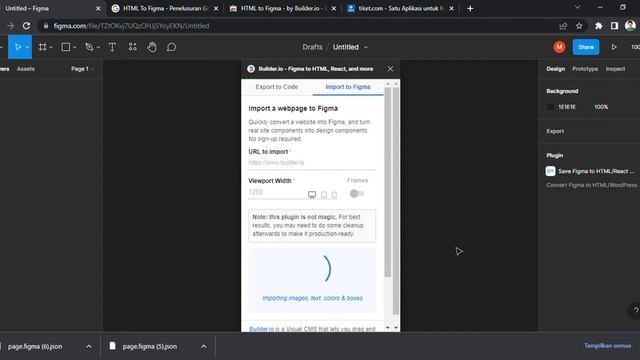Viewport: 640px width, 360px height.
Task: Click browser forward arrow
Action: [x=10, y=26]
